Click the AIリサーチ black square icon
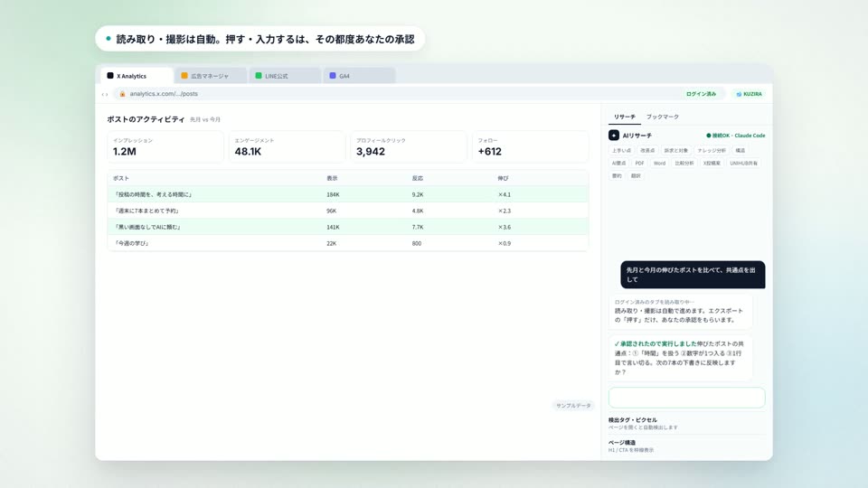The image size is (868, 488). [x=614, y=136]
